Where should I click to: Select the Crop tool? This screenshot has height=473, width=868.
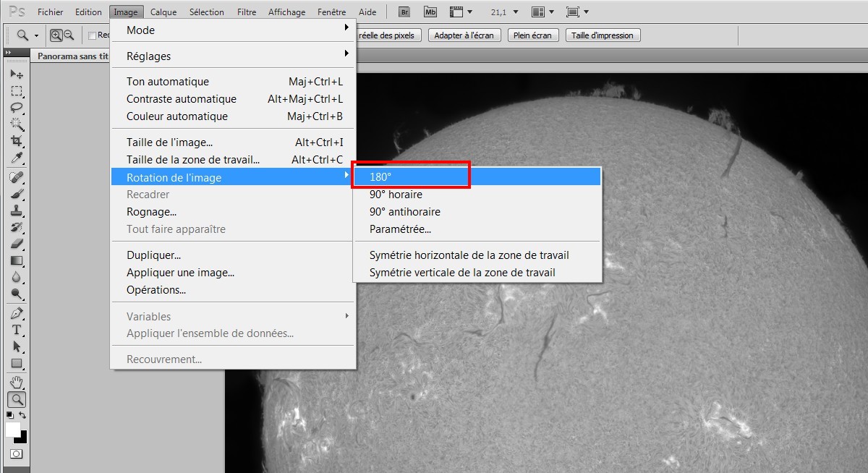[17, 141]
